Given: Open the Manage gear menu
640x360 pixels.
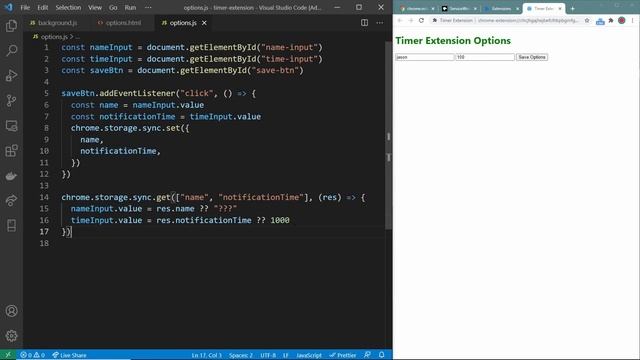Looking at the screenshot, I should click(11, 336).
